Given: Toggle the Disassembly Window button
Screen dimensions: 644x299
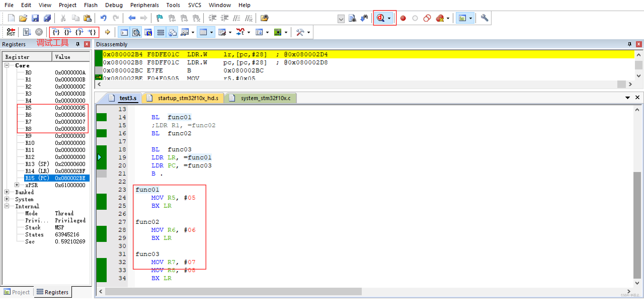Looking at the screenshot, I should (x=136, y=32).
